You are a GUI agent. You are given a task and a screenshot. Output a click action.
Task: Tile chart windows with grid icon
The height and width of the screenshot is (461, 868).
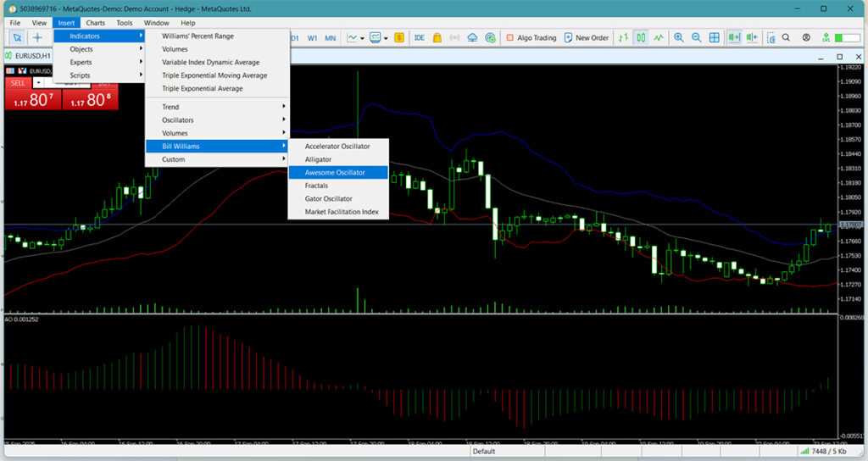tap(715, 38)
